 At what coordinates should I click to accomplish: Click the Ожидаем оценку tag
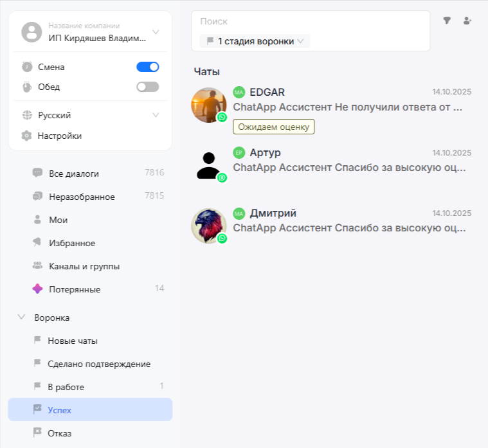(273, 127)
